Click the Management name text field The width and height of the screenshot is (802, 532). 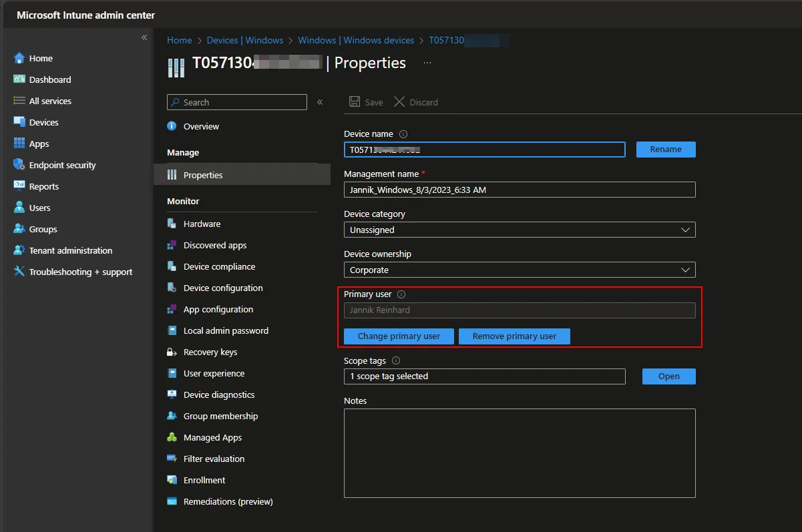pos(520,190)
